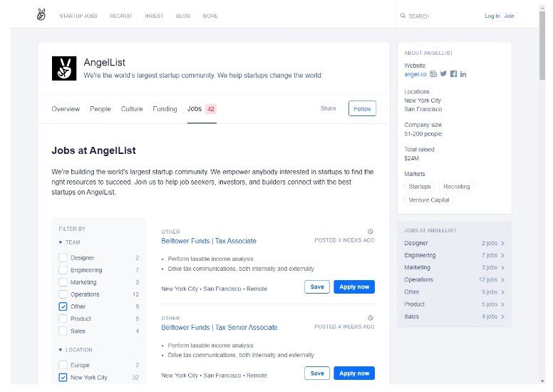Viewport: 553px width, 392px height.
Task: Open the MORE nav menu
Action: click(x=210, y=16)
